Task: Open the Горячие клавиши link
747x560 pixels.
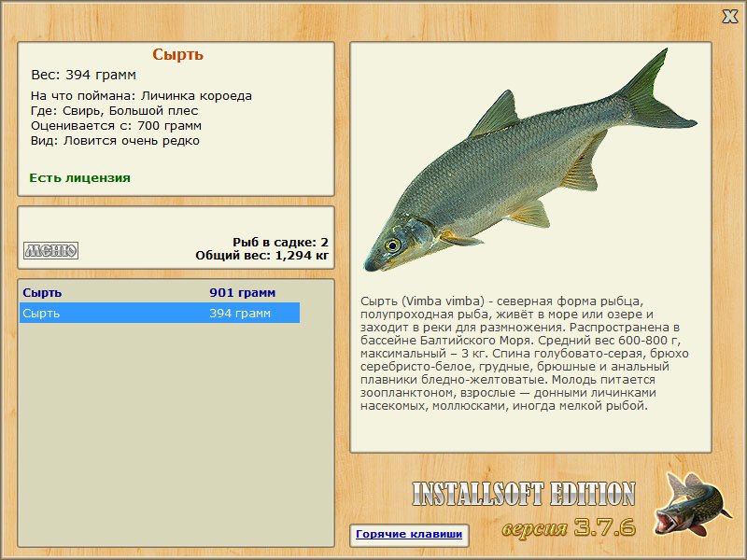Action: click(408, 535)
